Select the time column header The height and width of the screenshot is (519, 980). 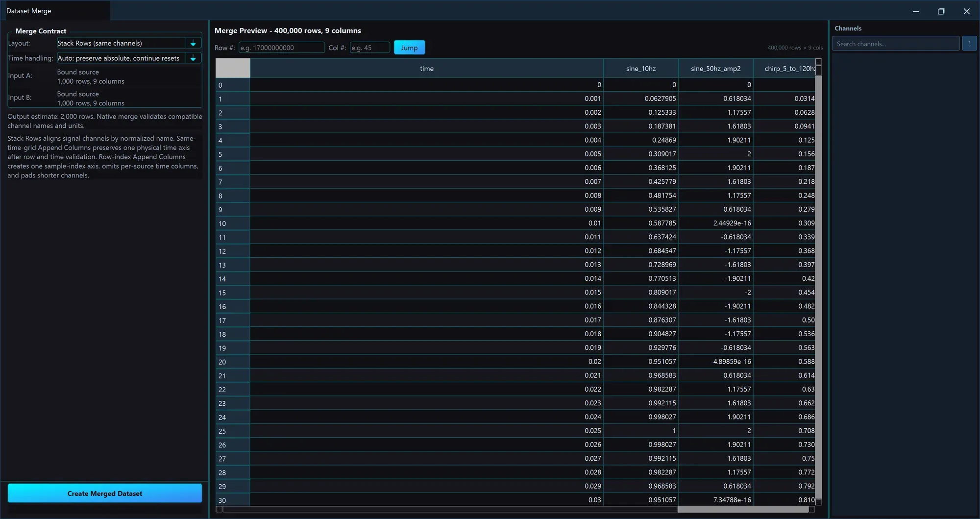(427, 69)
